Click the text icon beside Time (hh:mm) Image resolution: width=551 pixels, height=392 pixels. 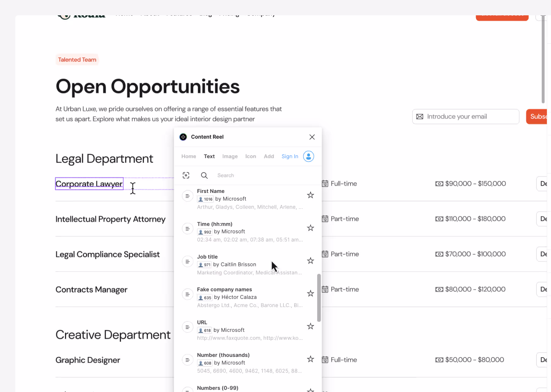187,229
